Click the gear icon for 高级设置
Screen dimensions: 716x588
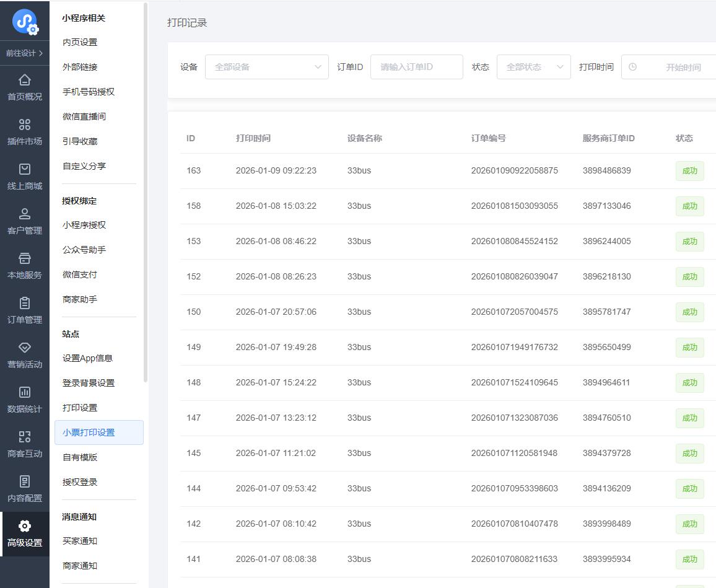click(x=25, y=526)
